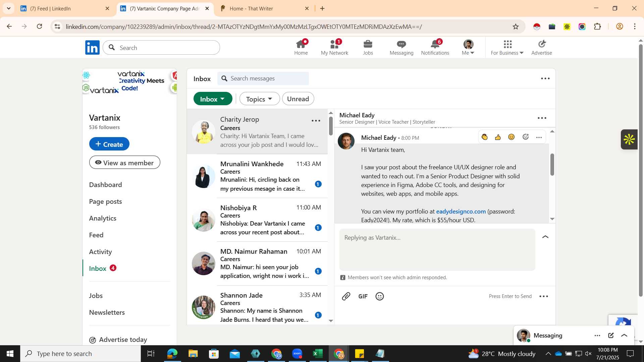The image size is (644, 362).
Task: Open My Network icon in navbar
Action: point(334,48)
